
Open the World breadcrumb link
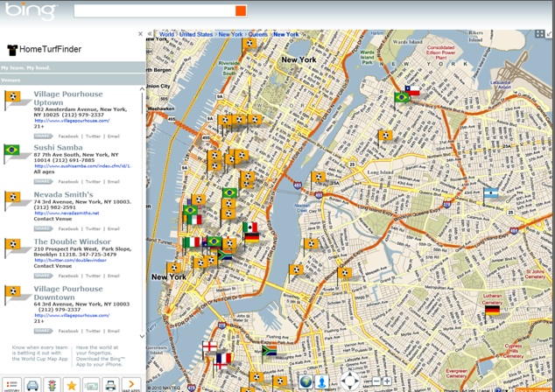(166, 34)
